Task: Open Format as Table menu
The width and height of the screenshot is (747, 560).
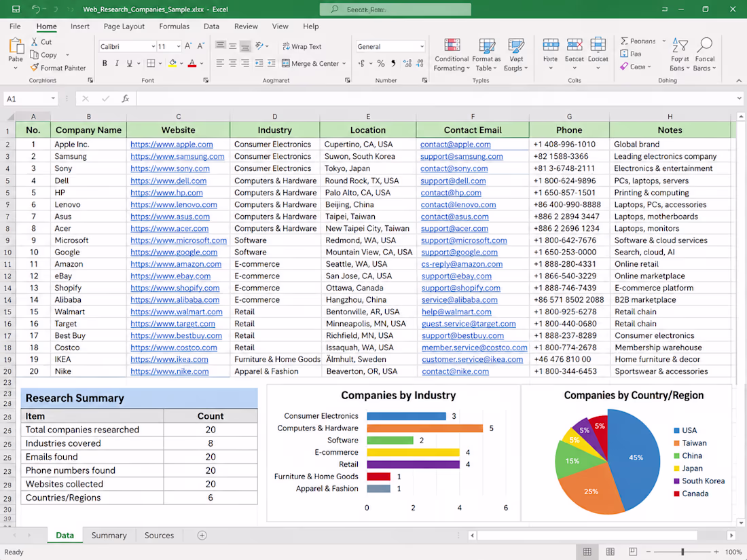Action: coord(486,55)
